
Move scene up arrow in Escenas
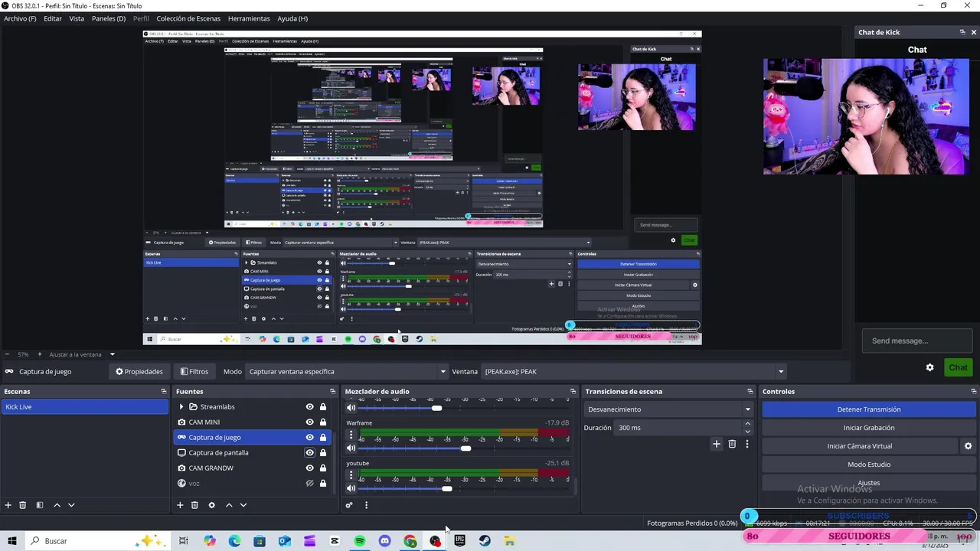click(57, 505)
